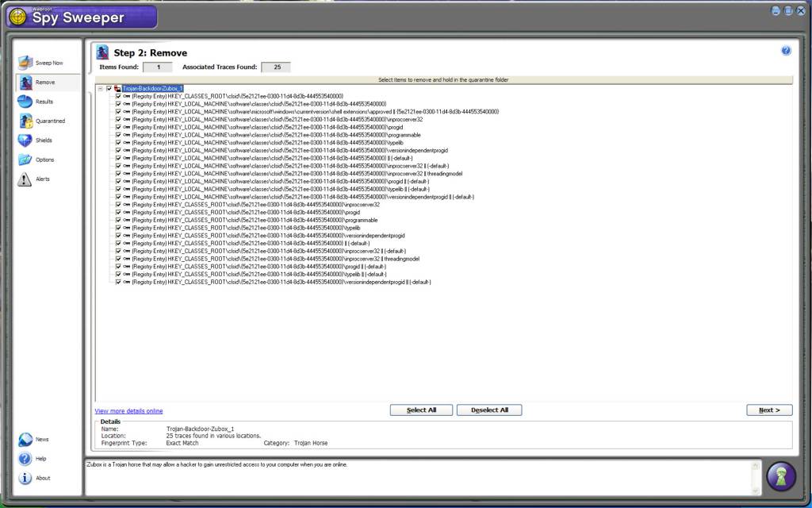Click key icon of HKEY_LOCAL_MACHINE \versionindependentprogid || (-default-) row
The height and width of the screenshot is (508, 812).
point(126,197)
